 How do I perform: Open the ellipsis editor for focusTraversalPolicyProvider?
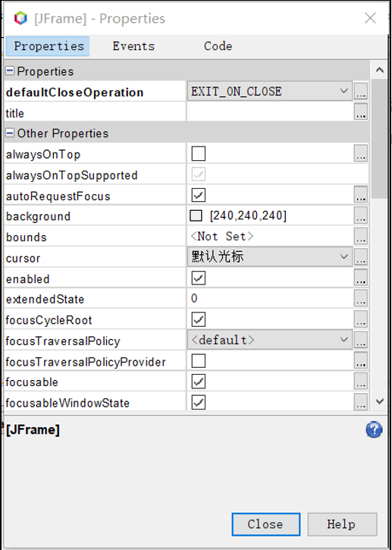361,360
